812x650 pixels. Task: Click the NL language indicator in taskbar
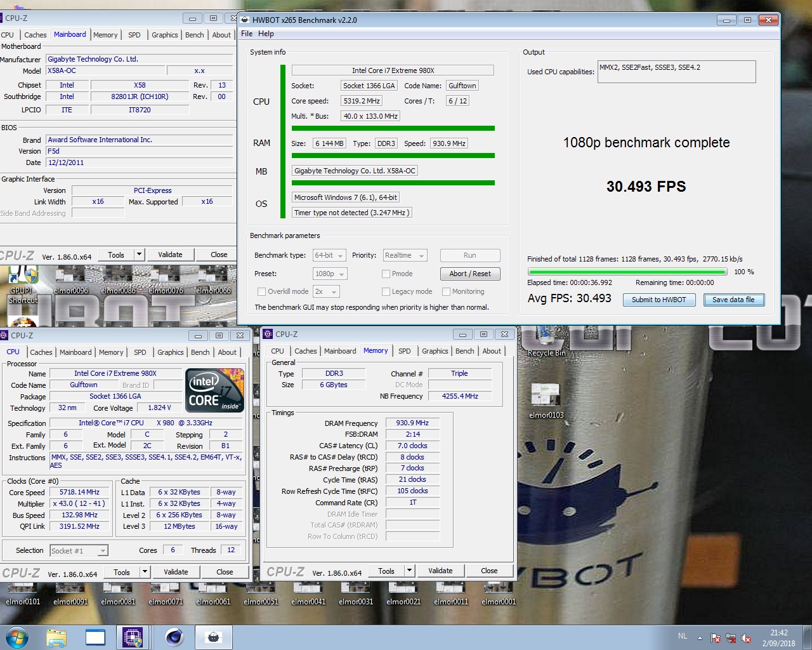click(683, 636)
